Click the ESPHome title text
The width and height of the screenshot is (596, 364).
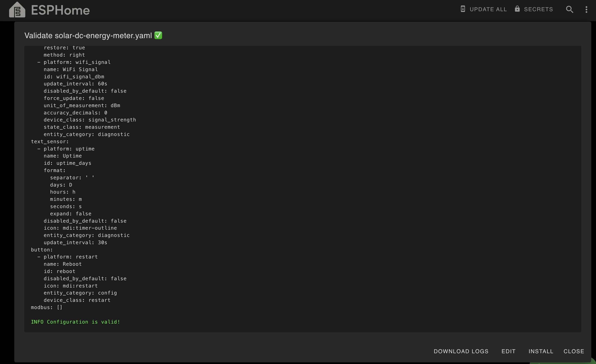60,10
